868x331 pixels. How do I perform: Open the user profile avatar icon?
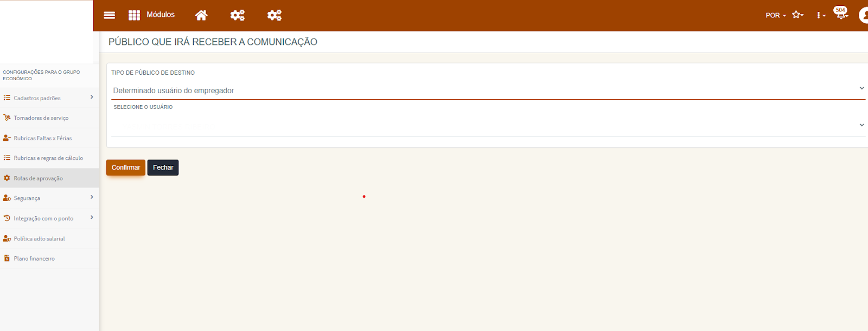coord(864,15)
